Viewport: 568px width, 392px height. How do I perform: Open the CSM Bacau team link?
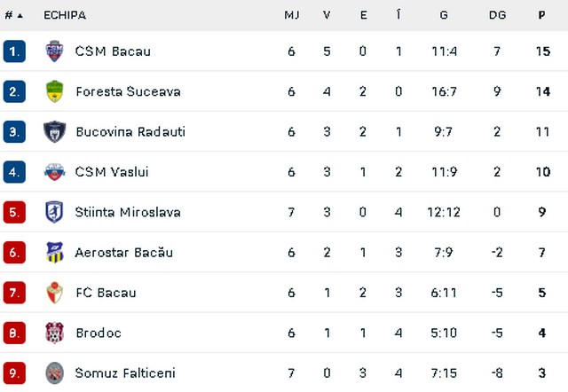pos(113,51)
